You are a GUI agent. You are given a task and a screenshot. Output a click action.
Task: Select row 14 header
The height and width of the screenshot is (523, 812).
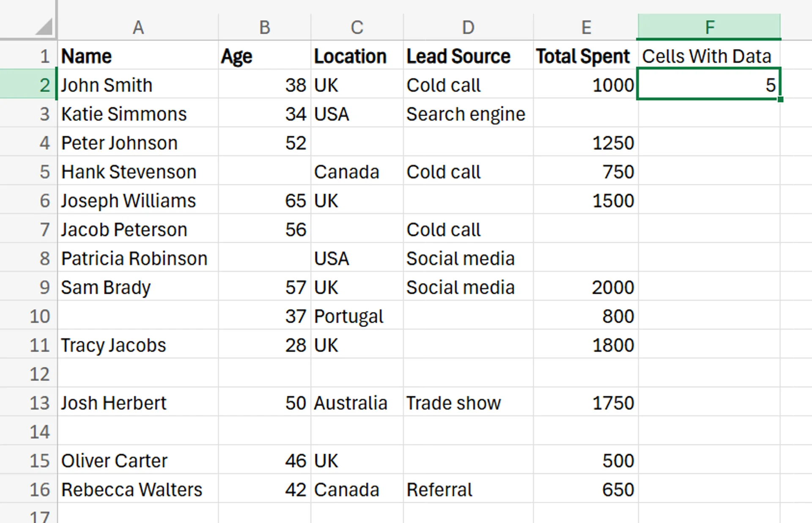(28, 431)
